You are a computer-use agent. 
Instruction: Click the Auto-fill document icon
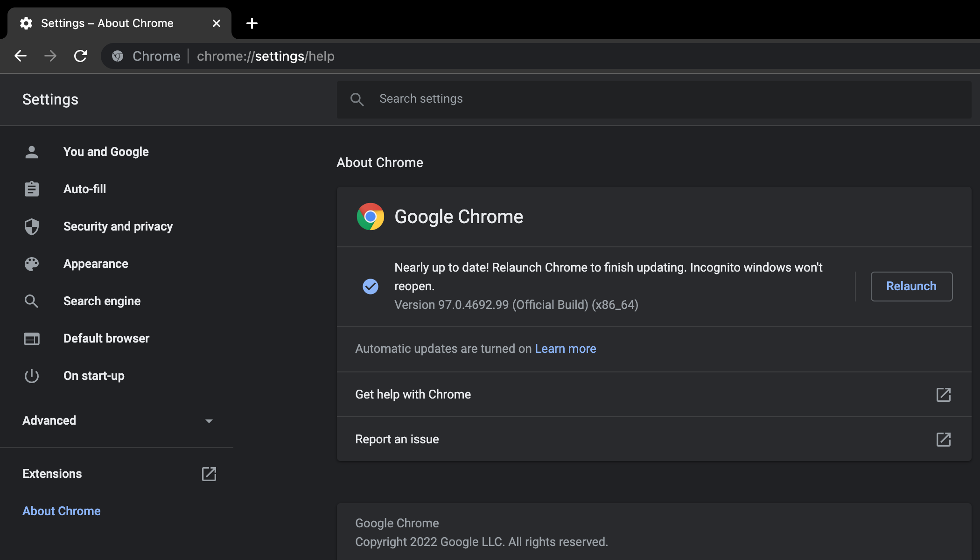(31, 189)
